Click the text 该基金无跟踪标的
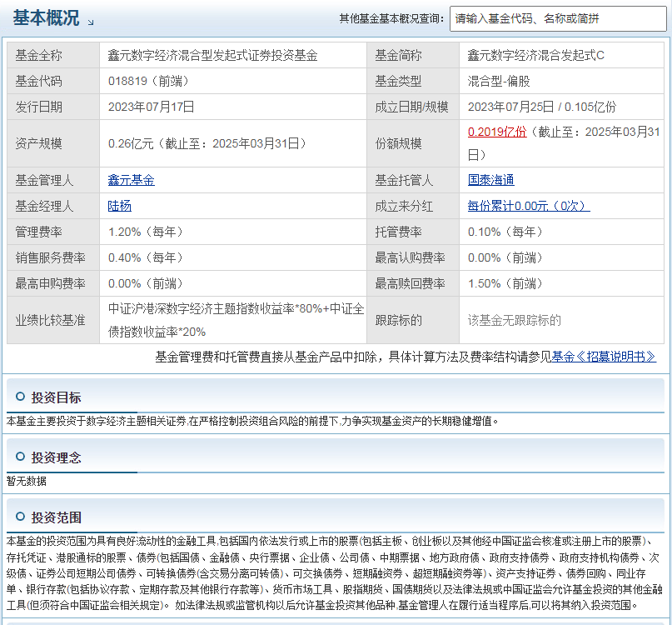 point(515,321)
